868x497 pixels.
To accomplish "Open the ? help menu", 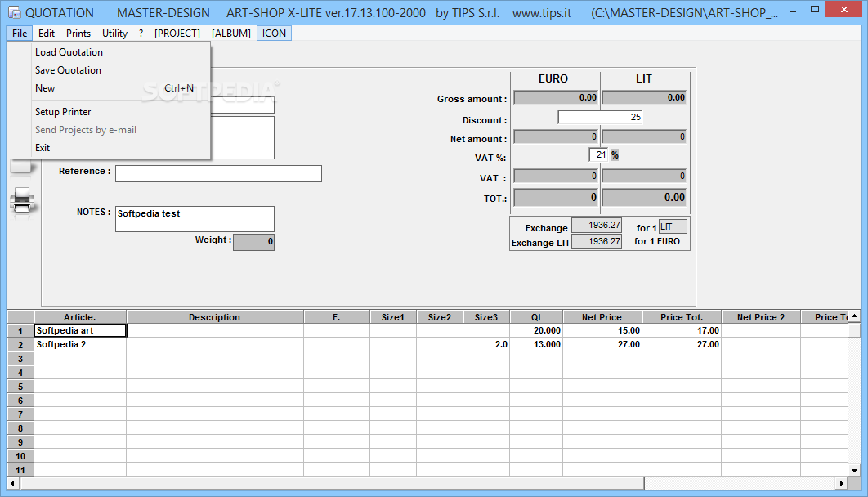I will pyautogui.click(x=141, y=34).
